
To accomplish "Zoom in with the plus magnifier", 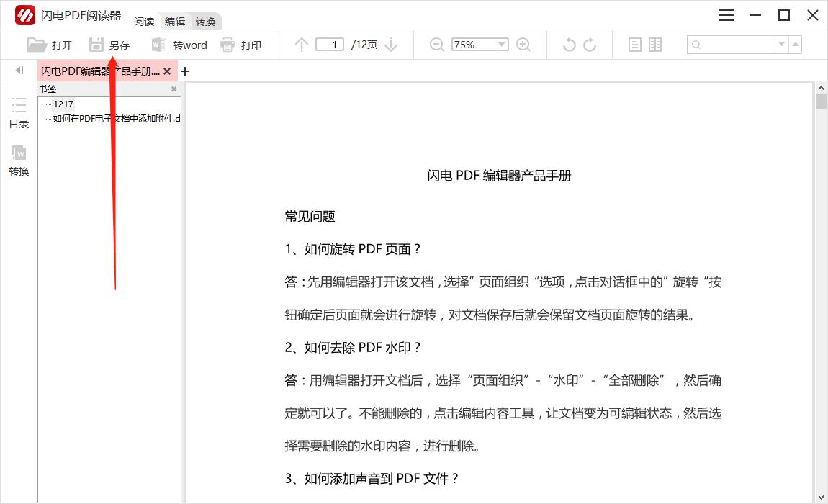I will pyautogui.click(x=523, y=45).
